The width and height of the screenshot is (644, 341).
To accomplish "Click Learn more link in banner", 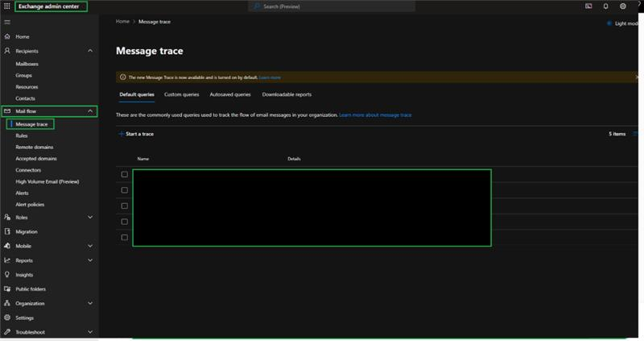I will click(x=270, y=77).
